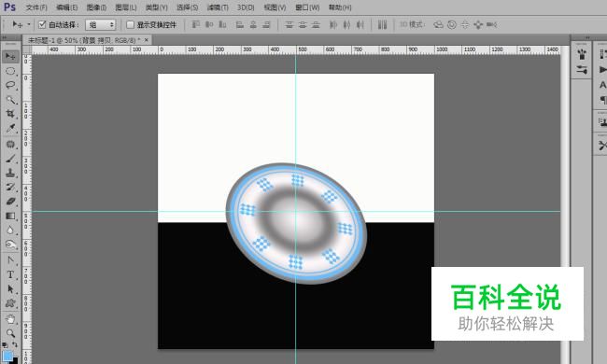Open the 视图(V) menu
This screenshot has width=607, height=364.
coord(275,7)
